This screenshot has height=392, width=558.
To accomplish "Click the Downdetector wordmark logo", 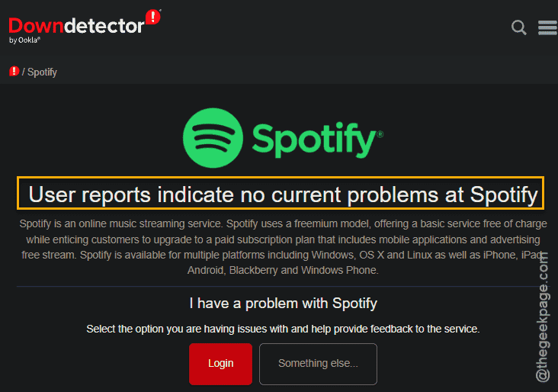I will click(76, 26).
